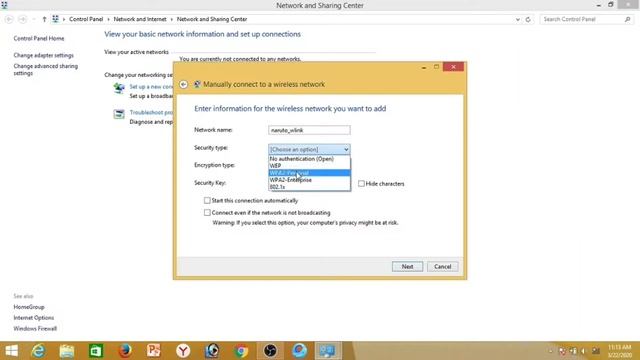Image resolution: width=640 pixels, height=360 pixels.
Task: Enable Start this connection automatically
Action: 207,200
